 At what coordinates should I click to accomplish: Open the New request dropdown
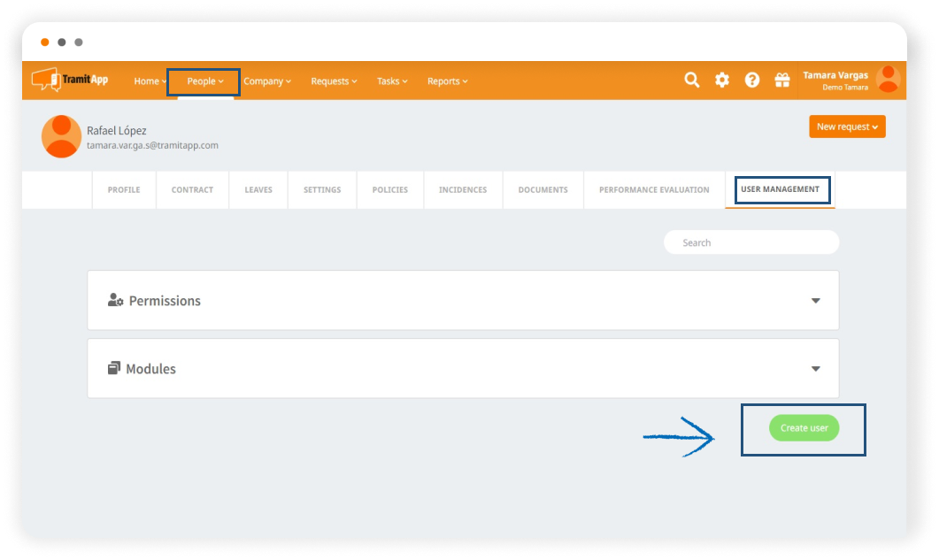click(847, 127)
